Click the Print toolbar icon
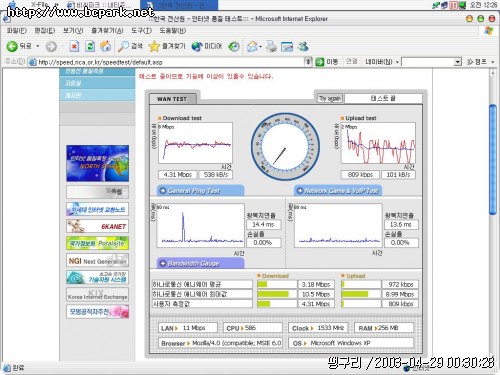500x375 pixels. point(271,46)
